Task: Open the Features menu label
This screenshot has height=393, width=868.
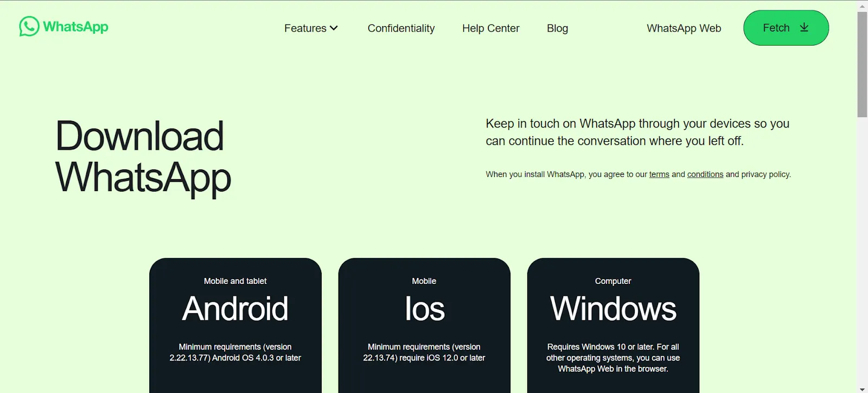Action: (x=305, y=28)
